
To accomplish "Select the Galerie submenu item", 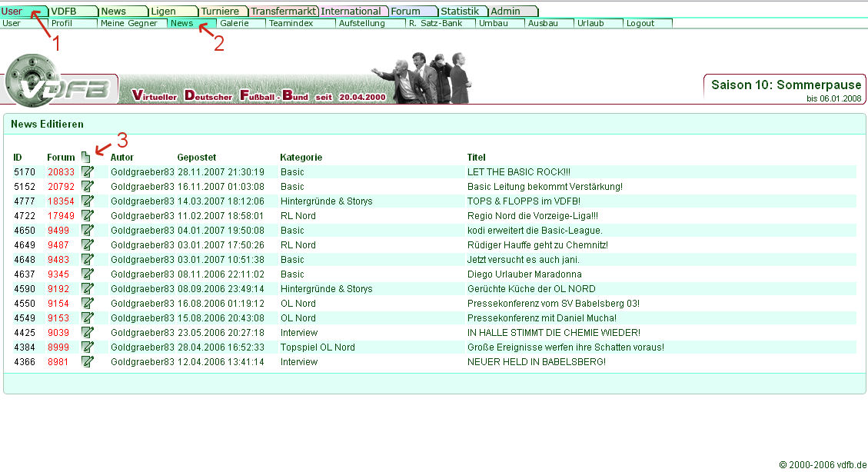I will coord(234,24).
